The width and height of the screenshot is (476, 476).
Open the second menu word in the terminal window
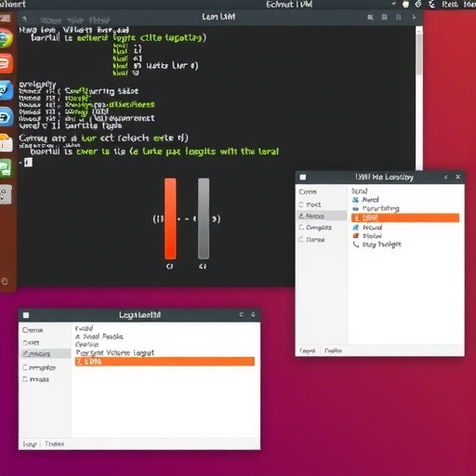(75, 20)
